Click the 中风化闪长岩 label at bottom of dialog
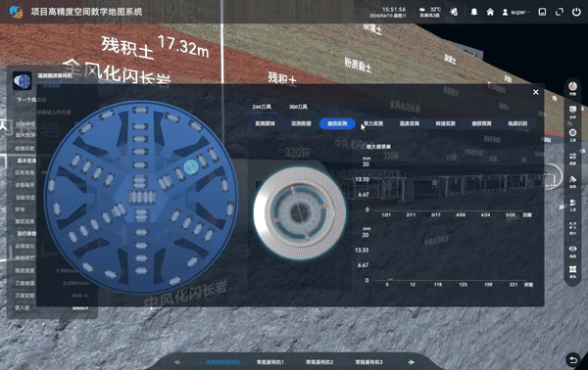 185,295
